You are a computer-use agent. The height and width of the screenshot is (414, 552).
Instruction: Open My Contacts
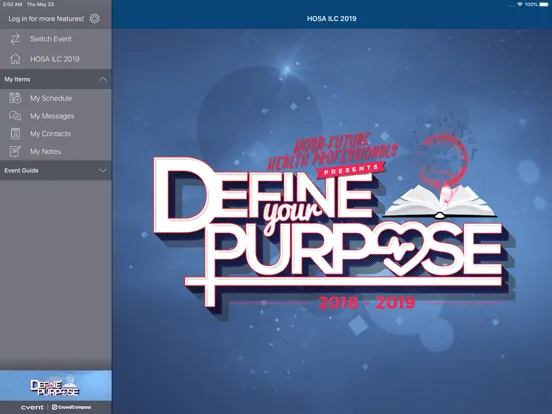[56, 134]
